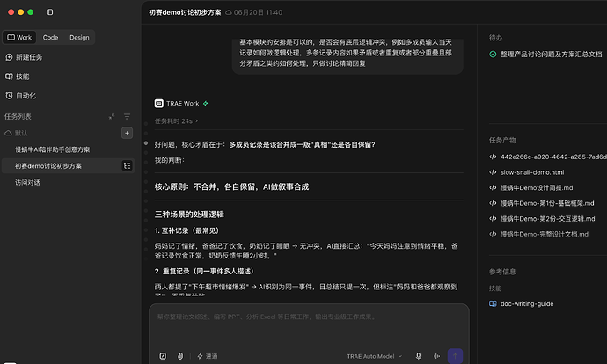Click the 2. 重复记录 line
Image resolution: width=607 pixels, height=364 pixels.
point(205,271)
